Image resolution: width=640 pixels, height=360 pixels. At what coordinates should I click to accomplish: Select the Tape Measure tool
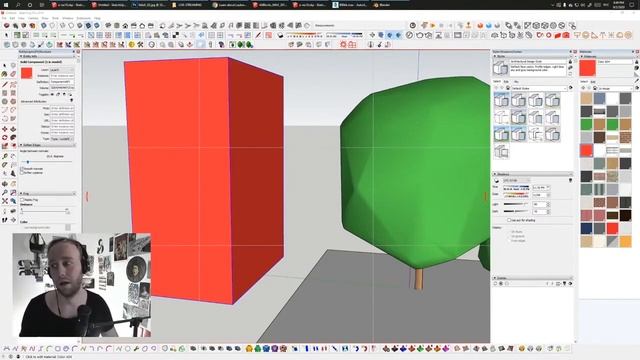click(4, 156)
